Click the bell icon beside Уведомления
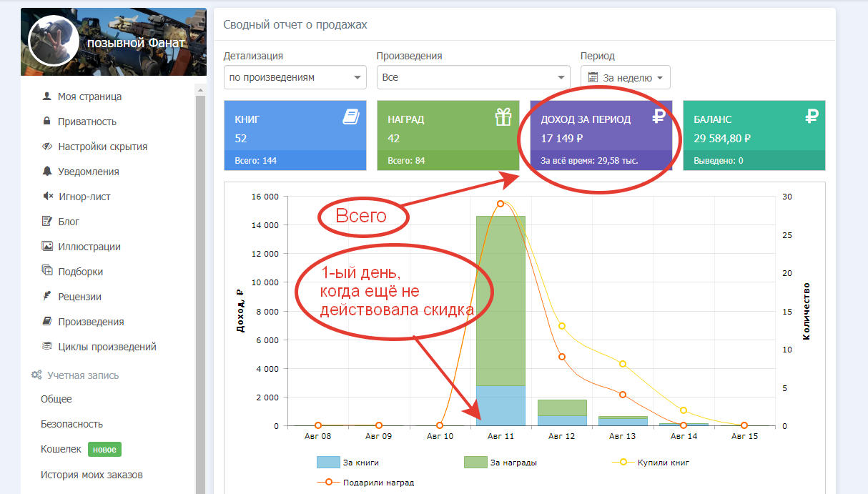The image size is (868, 494). pyautogui.click(x=47, y=172)
